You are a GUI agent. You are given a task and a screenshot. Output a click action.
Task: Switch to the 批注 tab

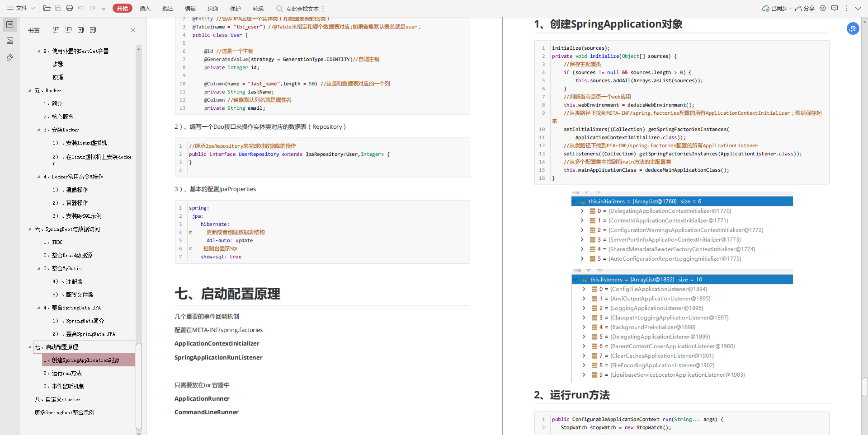coord(168,8)
